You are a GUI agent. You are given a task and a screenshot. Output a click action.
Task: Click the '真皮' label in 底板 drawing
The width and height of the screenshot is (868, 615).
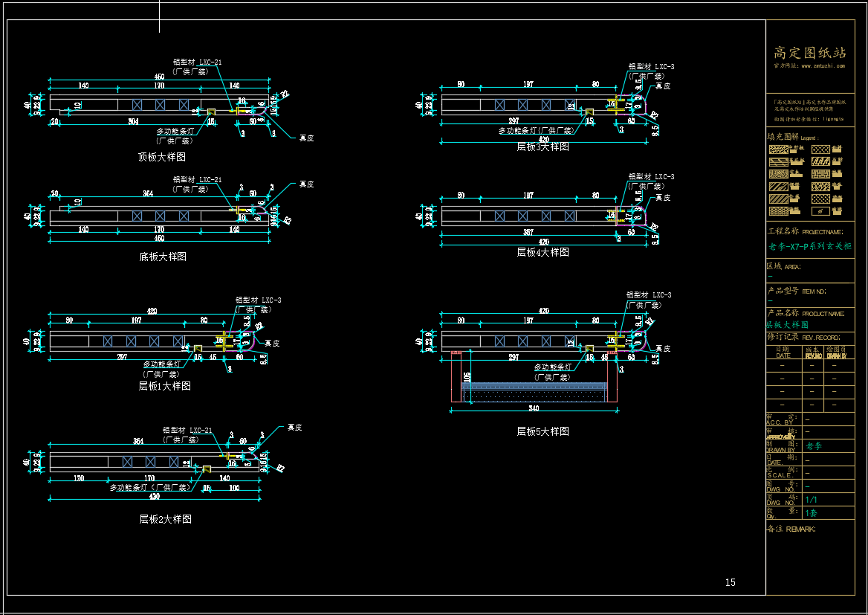[307, 184]
